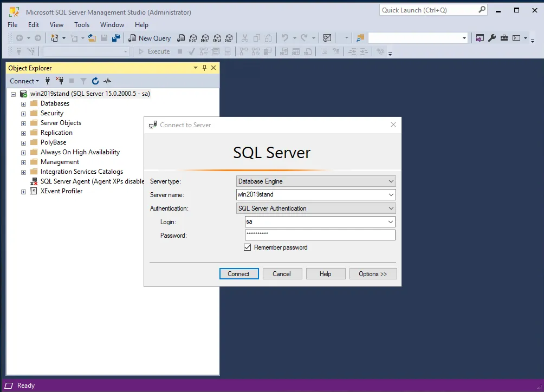Click inside the Password field

320,234
